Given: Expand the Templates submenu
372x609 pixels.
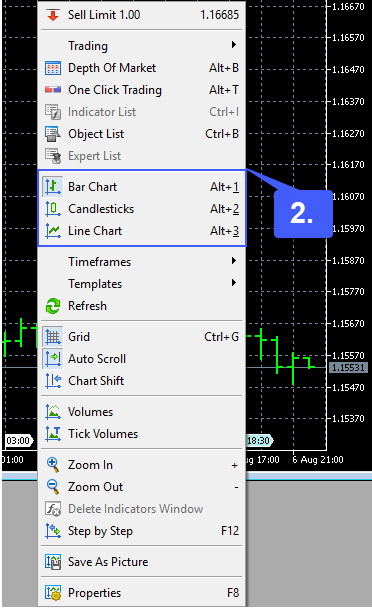Looking at the screenshot, I should click(x=141, y=284).
